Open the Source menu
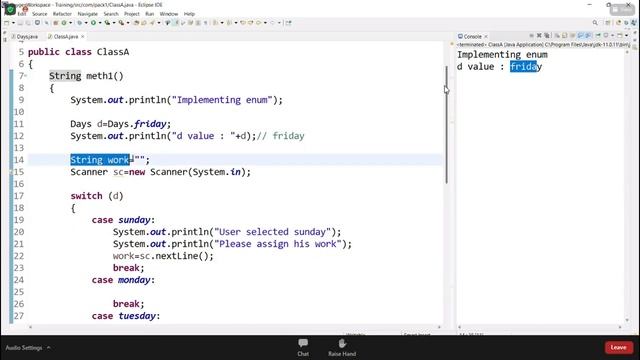Screen dimensions: 640x360 40,14
